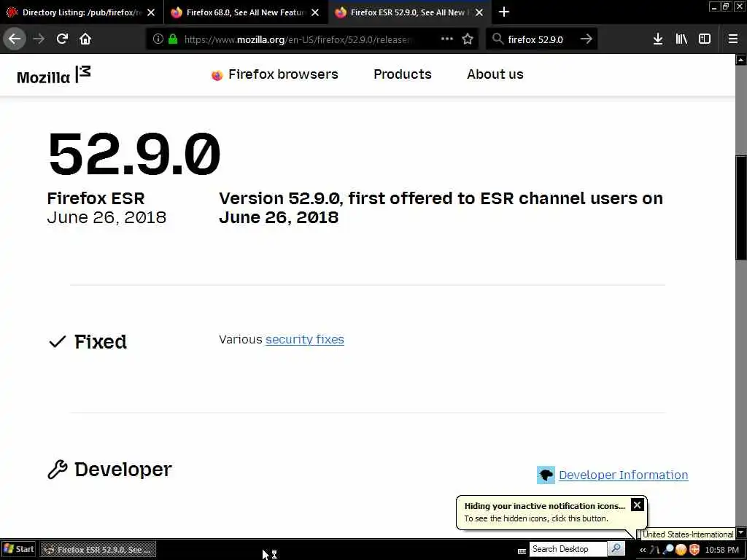Viewport: 747px width, 560px height.
Task: Click the page scroll down arrow
Action: pos(741,532)
